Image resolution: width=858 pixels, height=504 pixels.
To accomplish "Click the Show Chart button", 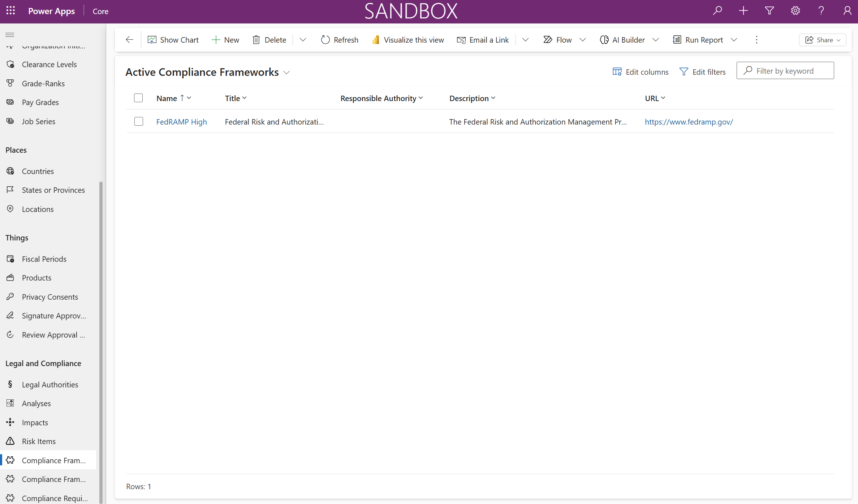I will pos(173,40).
